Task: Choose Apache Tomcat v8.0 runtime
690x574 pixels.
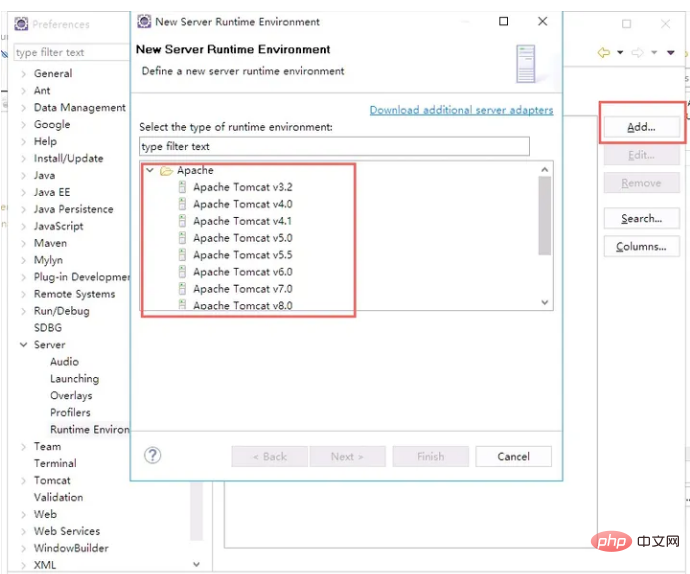Action: coord(242,305)
